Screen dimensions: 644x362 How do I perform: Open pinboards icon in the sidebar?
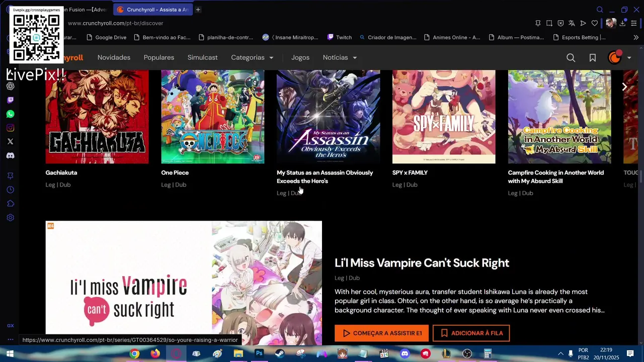(x=10, y=175)
